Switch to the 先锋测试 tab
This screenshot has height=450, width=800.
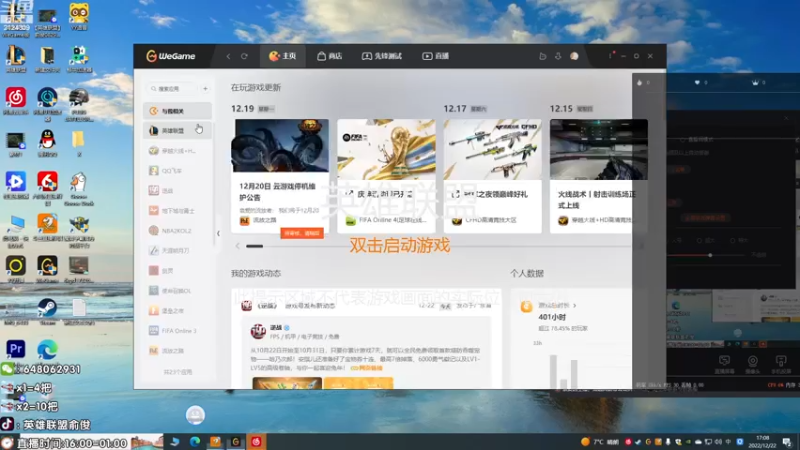382,56
